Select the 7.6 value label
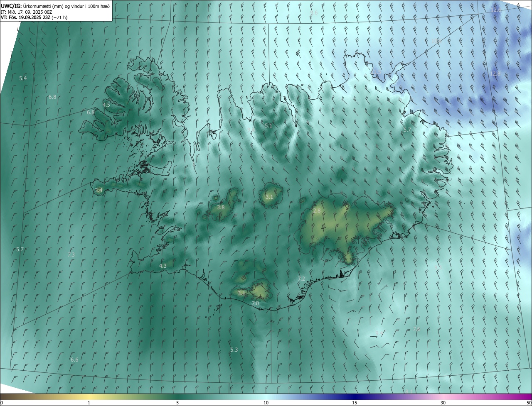The image size is (532, 406). [x=417, y=329]
